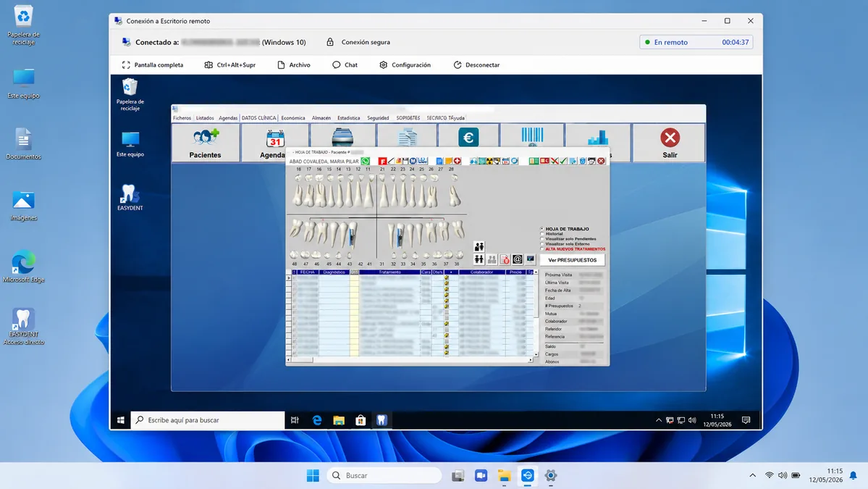Screen dimensions: 868x489
Task: Open EASYDENT shortcut on remote desktop
Action: coord(130,198)
